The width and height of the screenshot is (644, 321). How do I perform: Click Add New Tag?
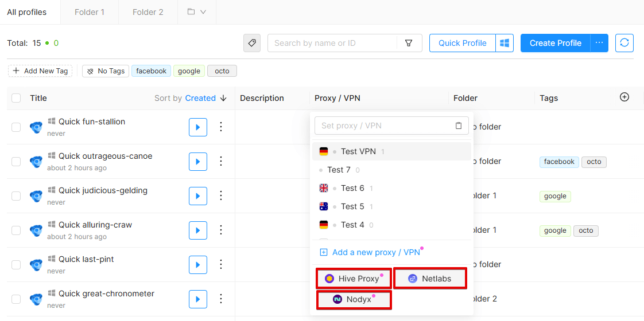pos(40,71)
